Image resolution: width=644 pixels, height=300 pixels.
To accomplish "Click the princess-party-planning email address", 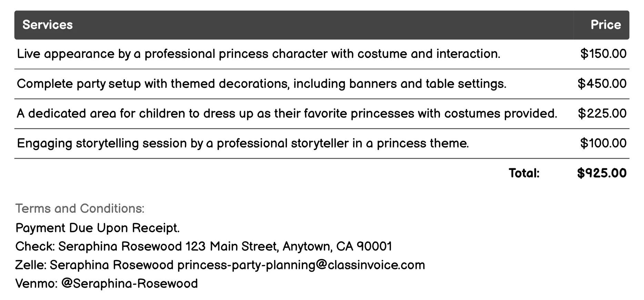I will coord(301,265).
